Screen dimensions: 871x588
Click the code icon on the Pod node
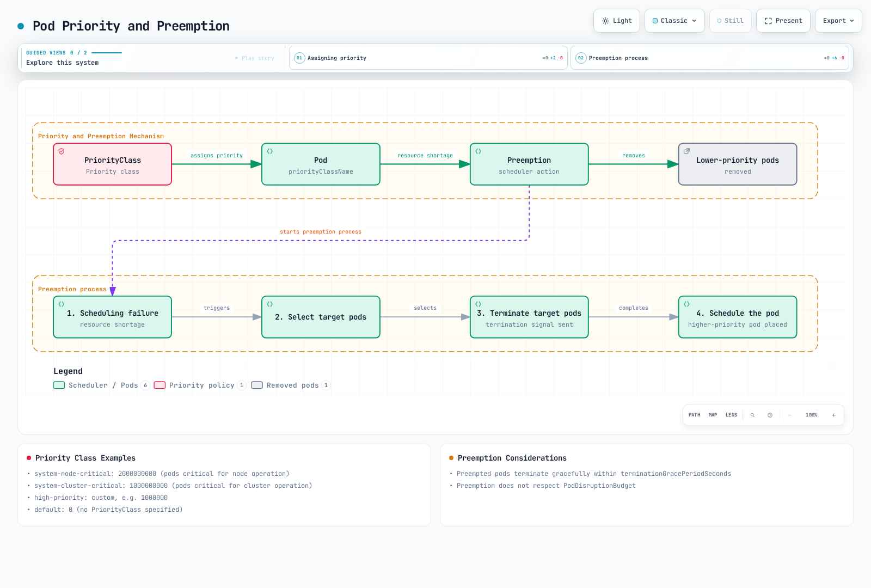point(270,151)
